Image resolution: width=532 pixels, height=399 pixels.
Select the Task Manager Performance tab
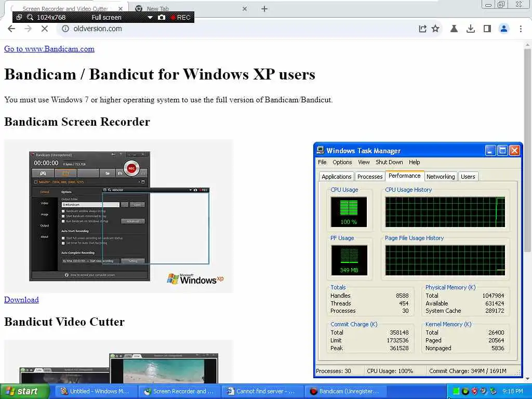click(404, 176)
